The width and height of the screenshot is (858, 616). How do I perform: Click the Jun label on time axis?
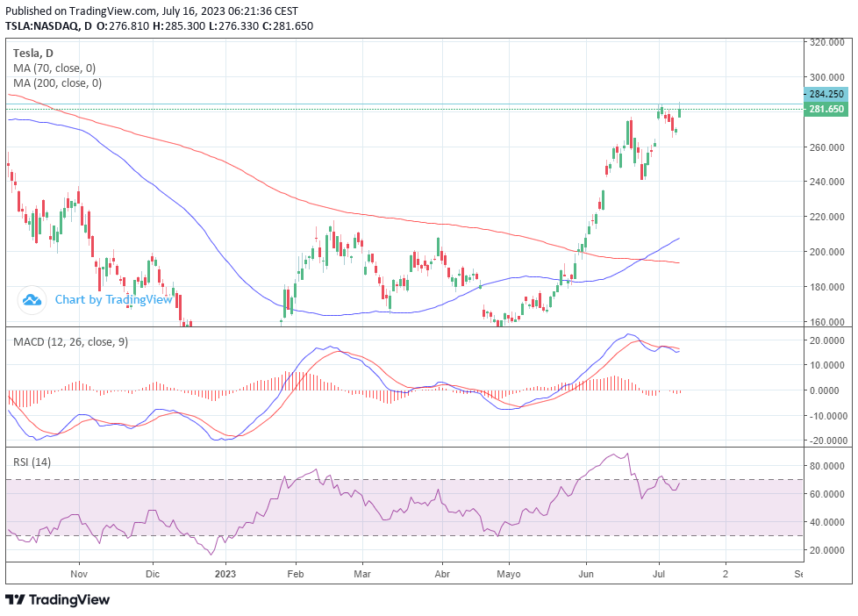(x=586, y=574)
